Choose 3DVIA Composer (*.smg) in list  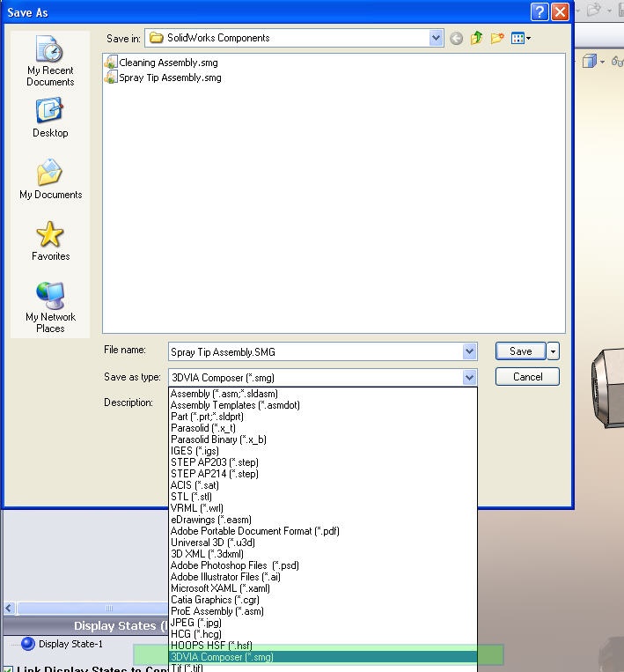(322, 657)
